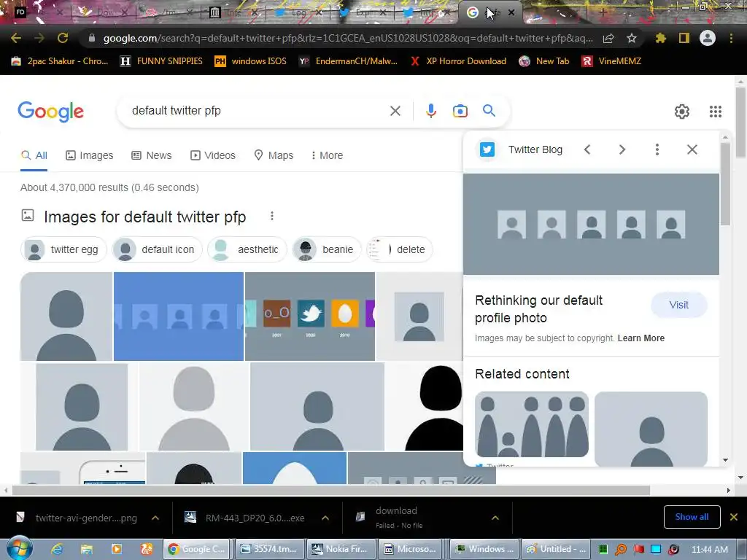The height and width of the screenshot is (560, 747).
Task: Open the Learn More copyright link
Action: click(x=640, y=338)
